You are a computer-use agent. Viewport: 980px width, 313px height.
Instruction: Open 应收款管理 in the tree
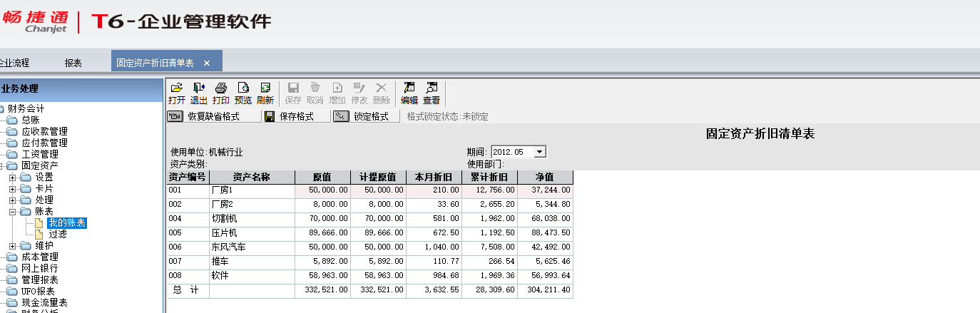[x=44, y=131]
